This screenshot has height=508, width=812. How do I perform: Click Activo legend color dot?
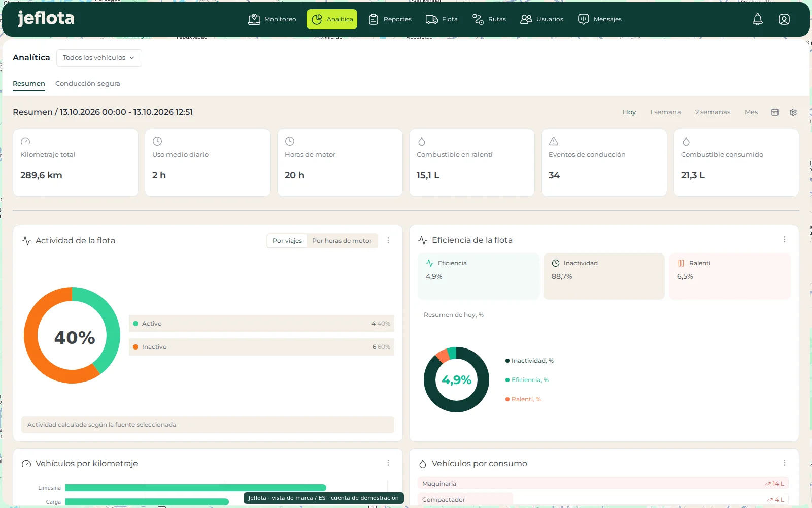[136, 324]
